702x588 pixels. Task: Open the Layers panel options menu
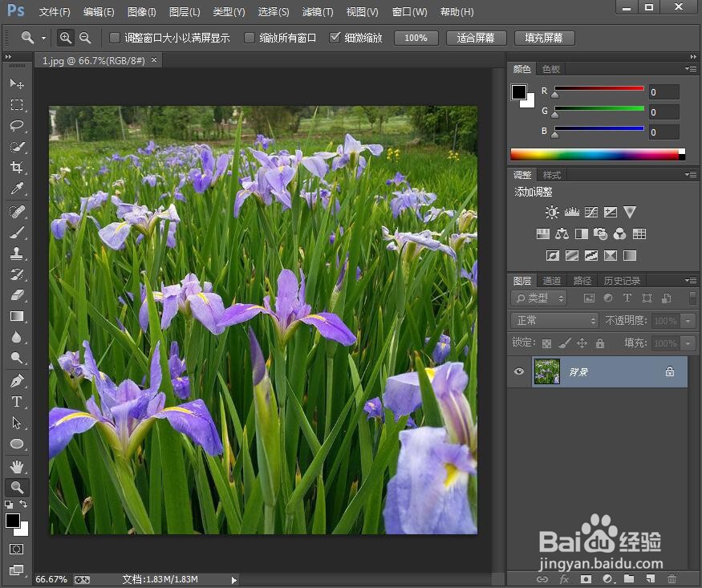(x=691, y=281)
